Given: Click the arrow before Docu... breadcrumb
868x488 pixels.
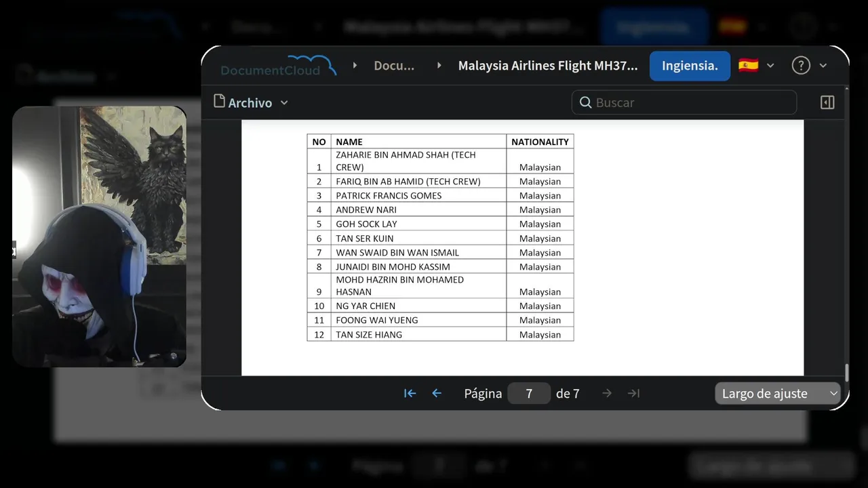Looking at the screenshot, I should (x=355, y=66).
